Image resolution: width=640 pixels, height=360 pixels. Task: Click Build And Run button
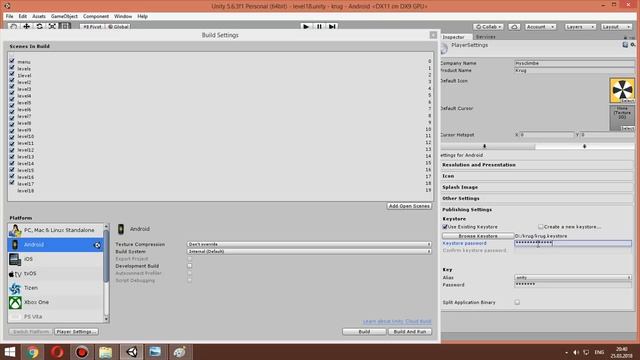pyautogui.click(x=409, y=332)
